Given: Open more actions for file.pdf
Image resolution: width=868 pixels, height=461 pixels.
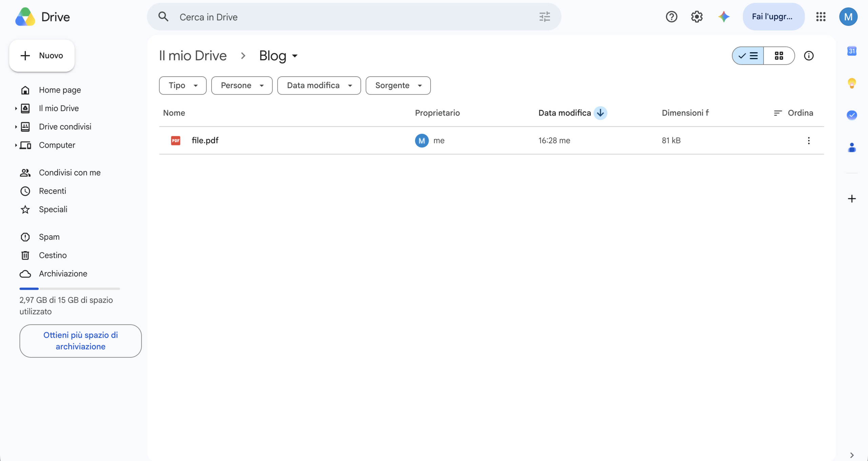Looking at the screenshot, I should 809,141.
